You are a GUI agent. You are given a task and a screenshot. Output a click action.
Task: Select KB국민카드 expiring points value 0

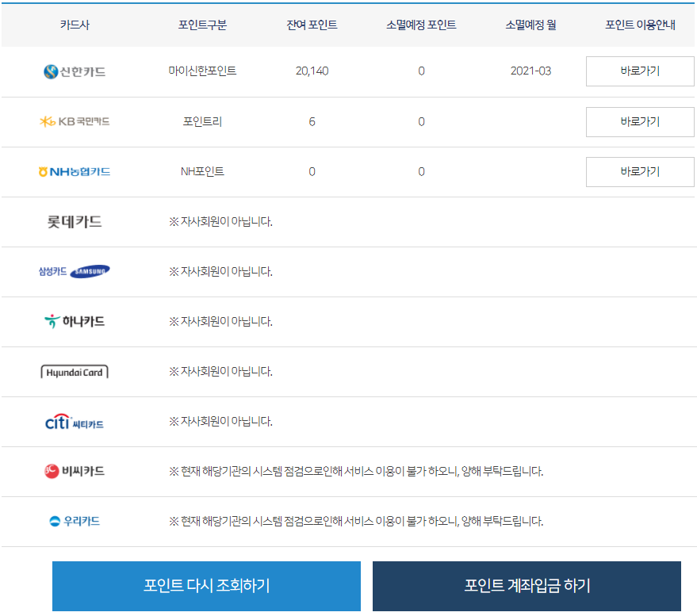tap(421, 122)
